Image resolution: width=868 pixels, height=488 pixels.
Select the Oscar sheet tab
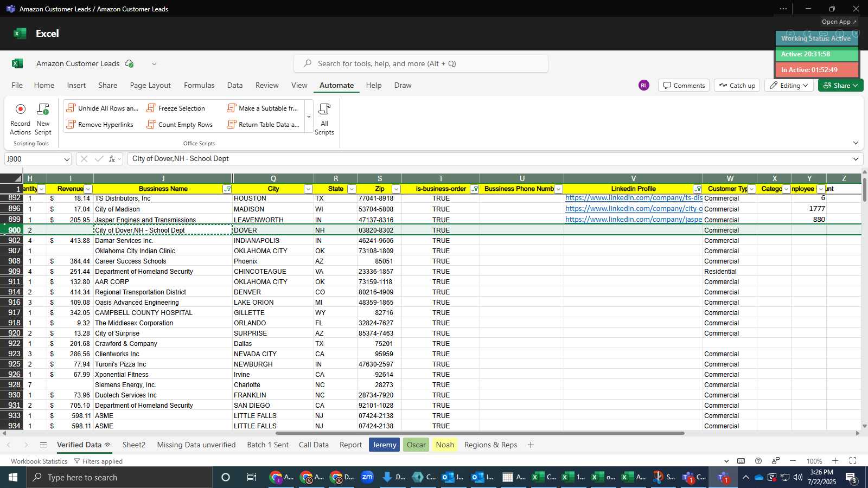[x=416, y=445]
